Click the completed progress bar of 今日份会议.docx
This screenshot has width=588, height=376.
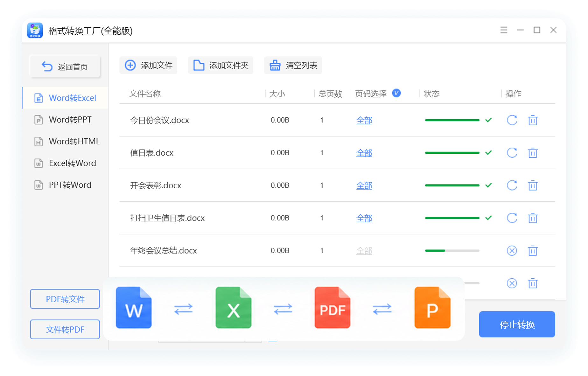point(452,120)
